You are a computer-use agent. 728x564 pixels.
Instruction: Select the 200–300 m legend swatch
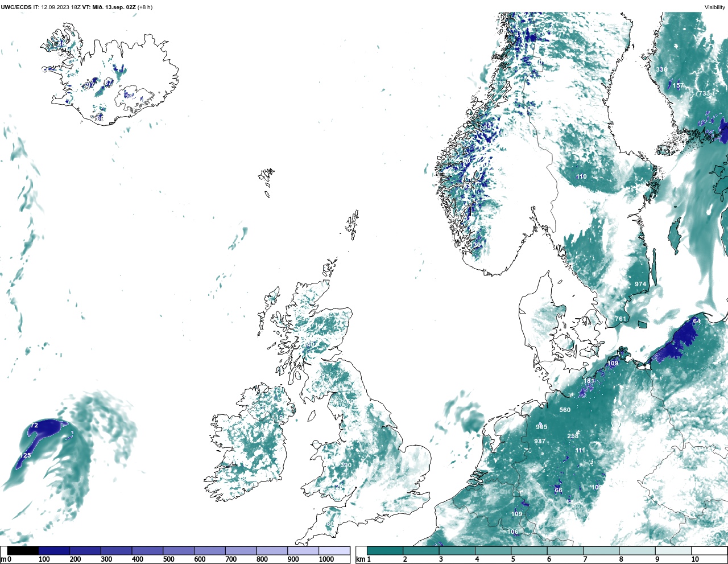pyautogui.click(x=85, y=551)
